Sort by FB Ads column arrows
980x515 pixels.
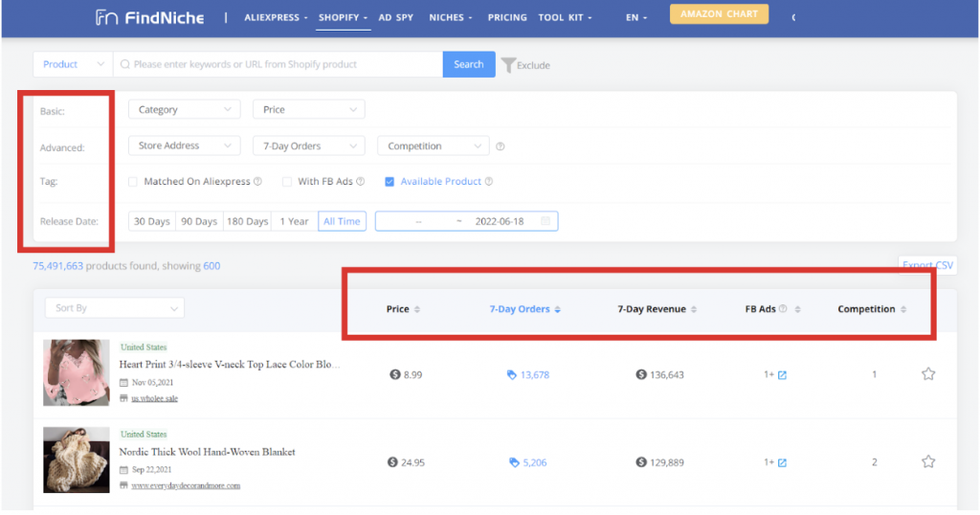pos(797,309)
